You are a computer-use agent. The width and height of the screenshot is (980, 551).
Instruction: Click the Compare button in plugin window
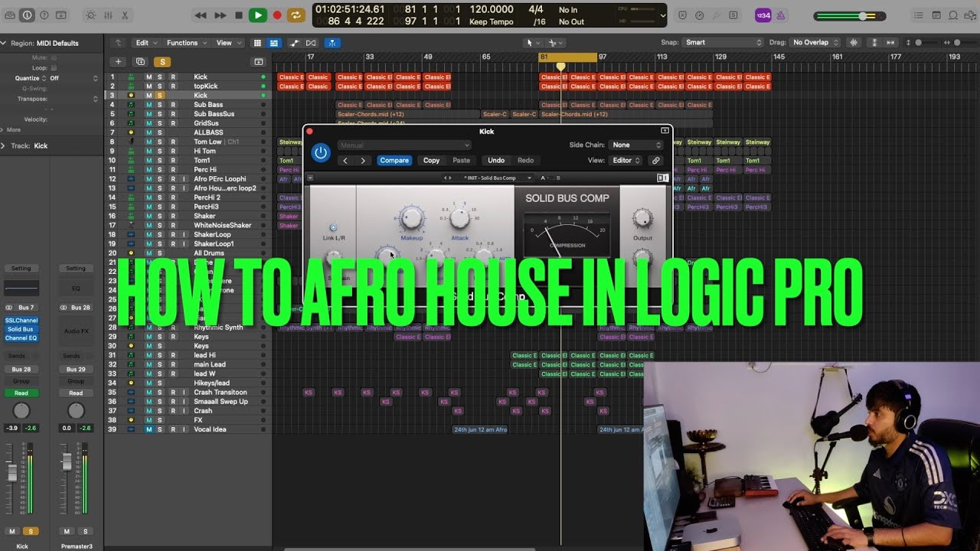[x=394, y=161]
